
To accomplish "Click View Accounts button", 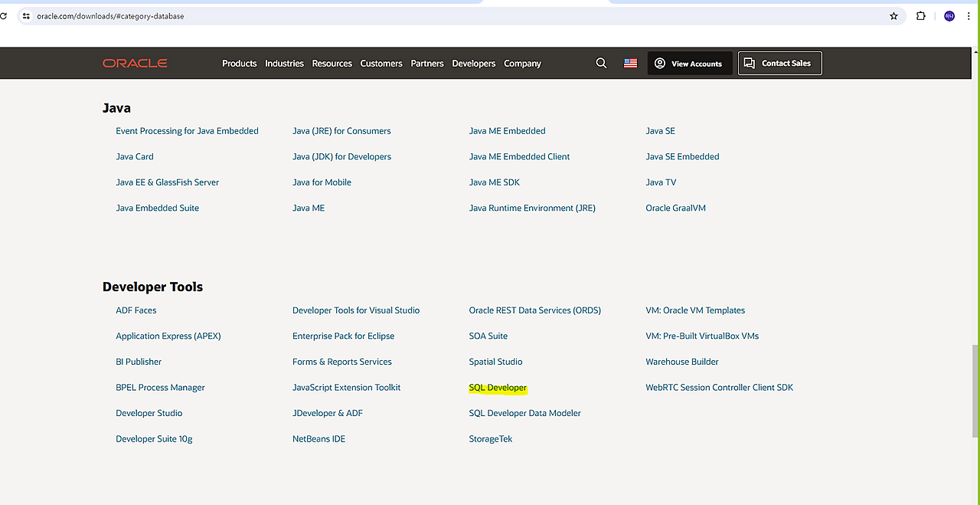I will pyautogui.click(x=690, y=64).
